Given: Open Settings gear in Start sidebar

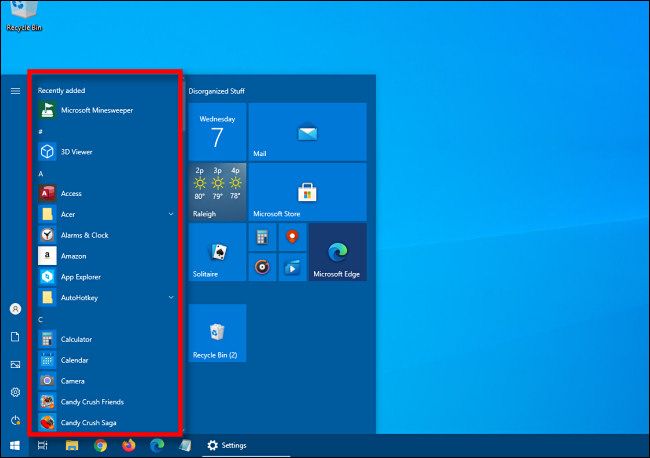Looking at the screenshot, I should (x=15, y=392).
